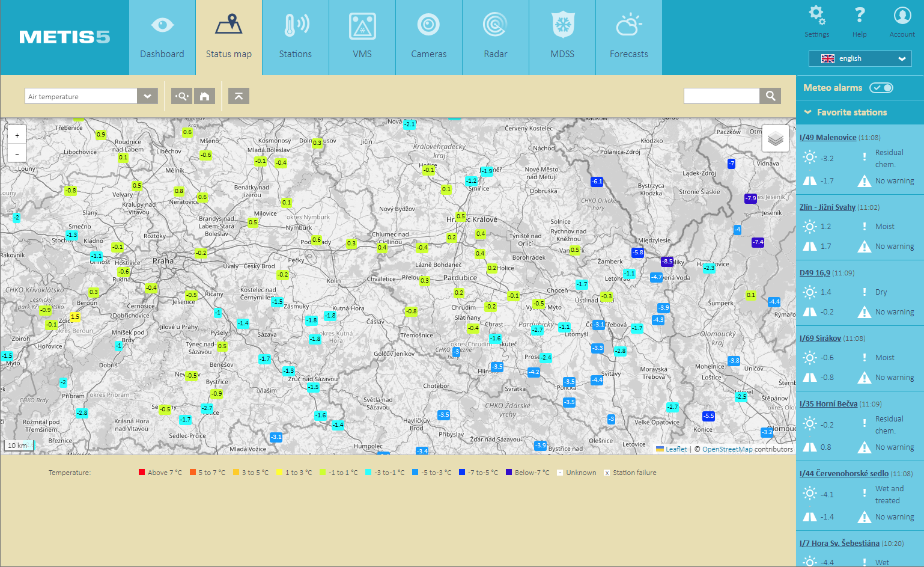
Task: Open the english language dropdown
Action: (860, 58)
